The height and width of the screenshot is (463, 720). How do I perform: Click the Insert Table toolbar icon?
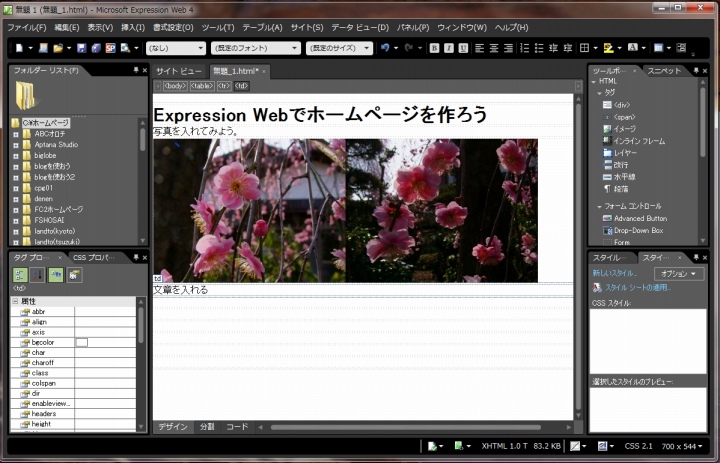(x=658, y=48)
